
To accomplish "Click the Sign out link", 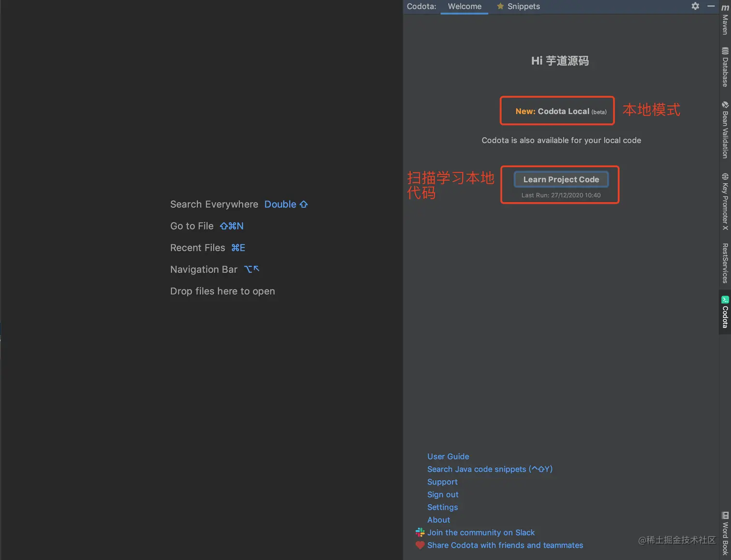I will [443, 494].
